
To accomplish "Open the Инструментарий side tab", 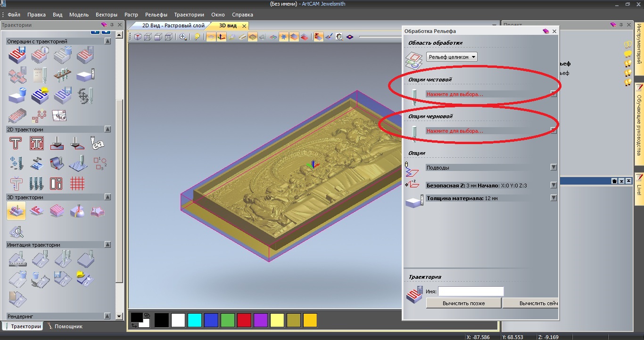I will (x=640, y=49).
